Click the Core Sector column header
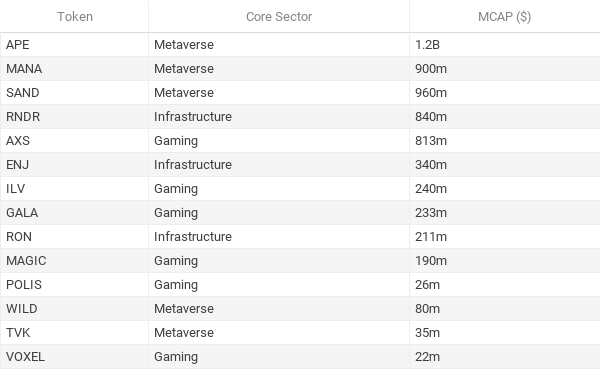 pos(279,16)
